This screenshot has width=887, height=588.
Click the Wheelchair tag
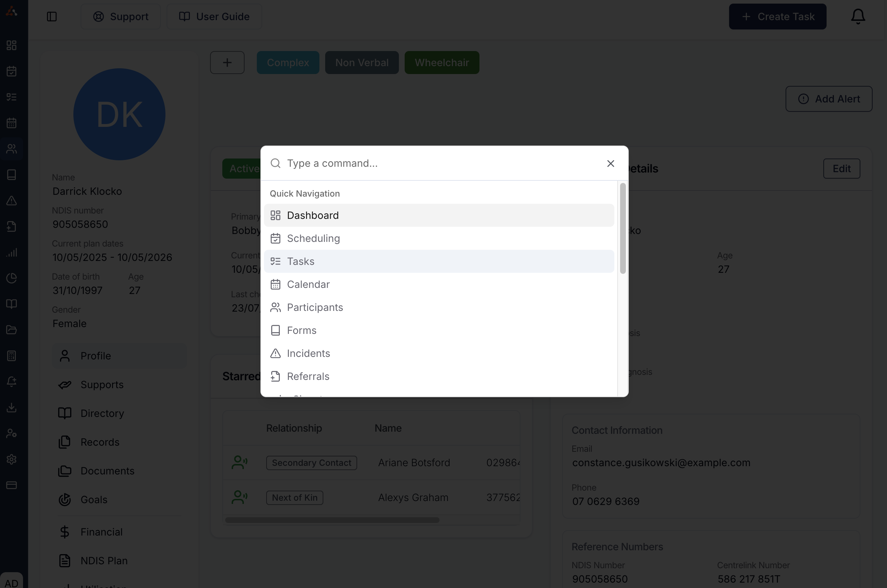pyautogui.click(x=442, y=63)
